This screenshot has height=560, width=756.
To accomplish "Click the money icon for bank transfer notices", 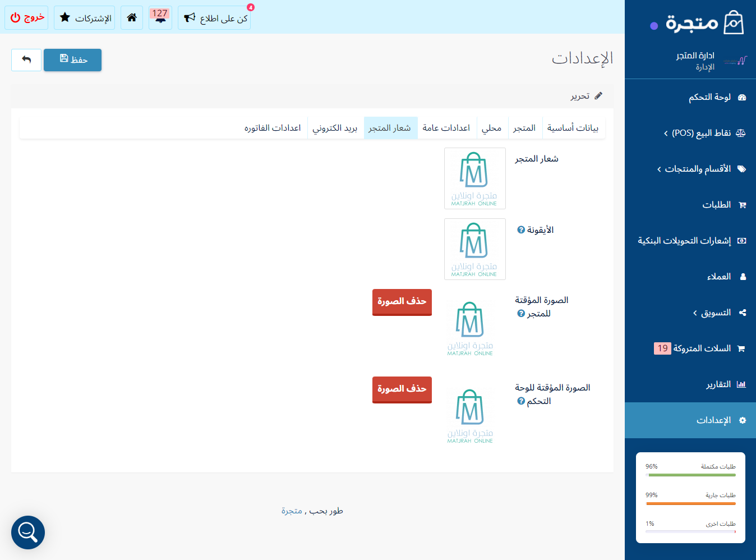I will click(x=742, y=241).
